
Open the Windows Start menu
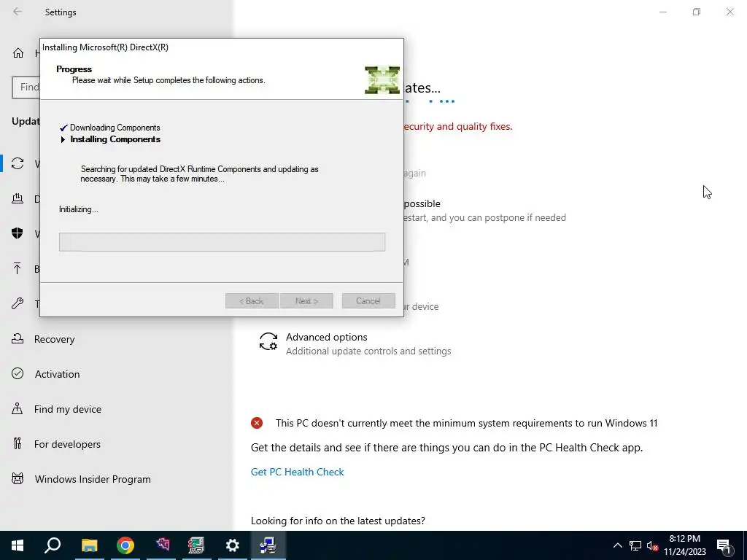(x=18, y=545)
